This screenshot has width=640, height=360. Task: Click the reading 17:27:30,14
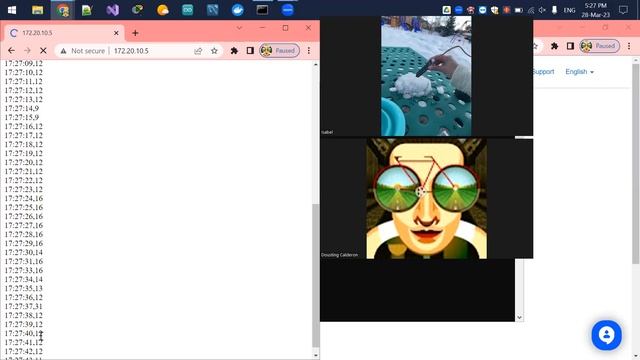pyautogui.click(x=23, y=253)
